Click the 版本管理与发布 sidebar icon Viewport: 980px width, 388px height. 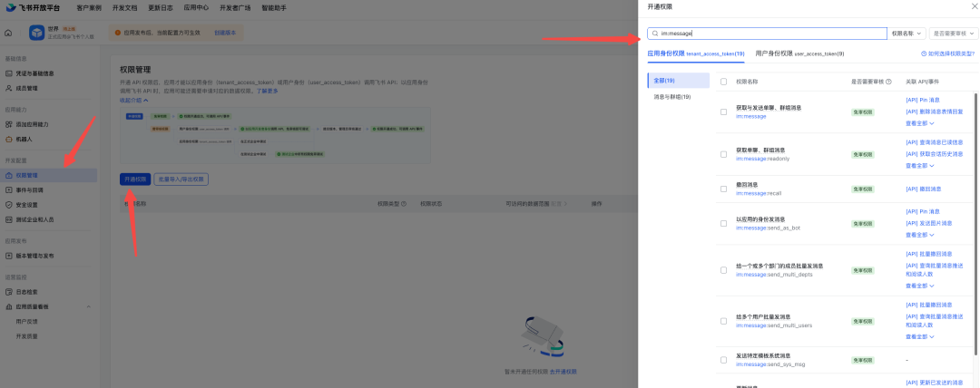click(x=9, y=256)
